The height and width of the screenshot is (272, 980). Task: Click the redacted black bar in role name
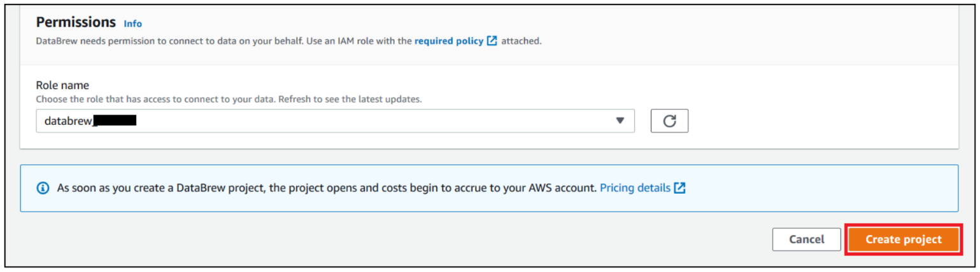(115, 121)
